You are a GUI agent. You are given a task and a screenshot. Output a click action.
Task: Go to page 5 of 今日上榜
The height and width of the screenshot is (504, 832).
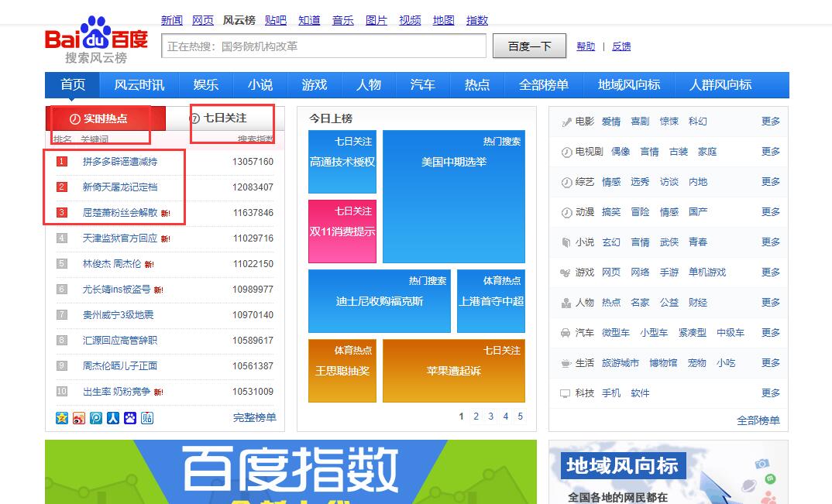(521, 417)
